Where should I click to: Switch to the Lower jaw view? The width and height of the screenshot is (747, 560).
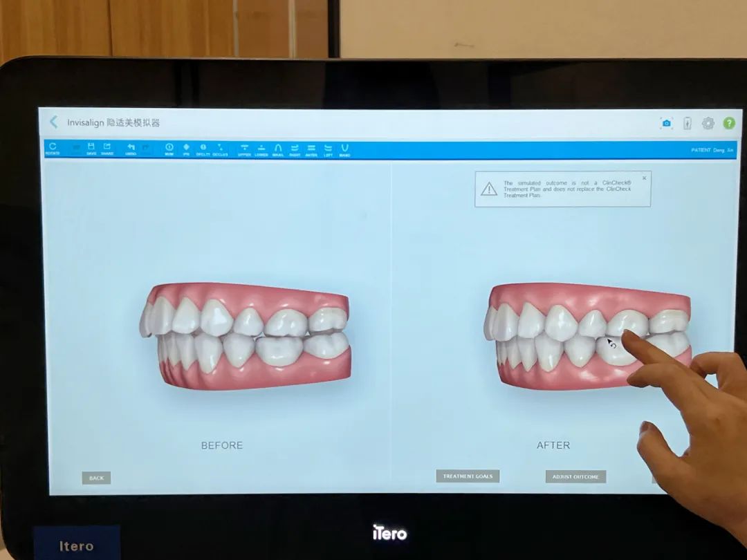pyautogui.click(x=261, y=150)
